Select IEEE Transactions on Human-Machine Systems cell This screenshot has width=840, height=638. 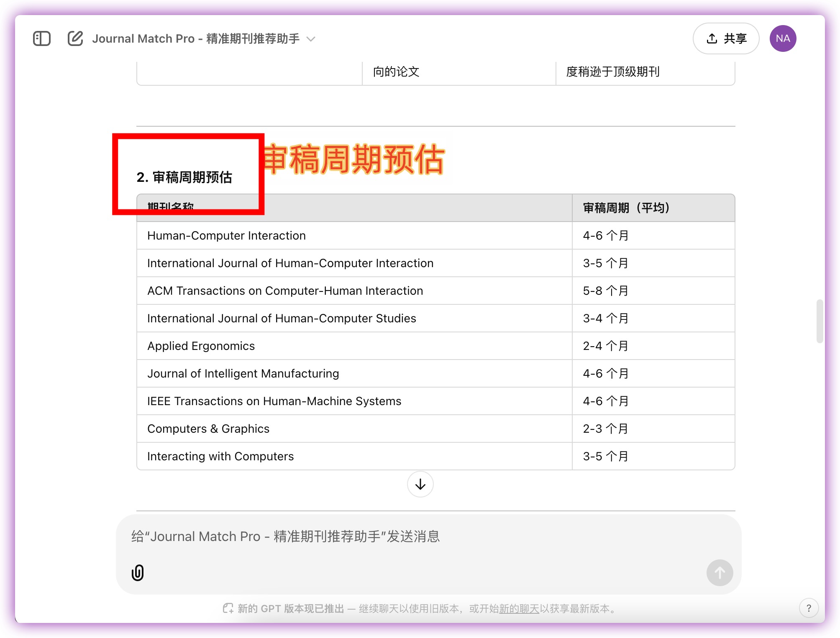click(x=354, y=401)
